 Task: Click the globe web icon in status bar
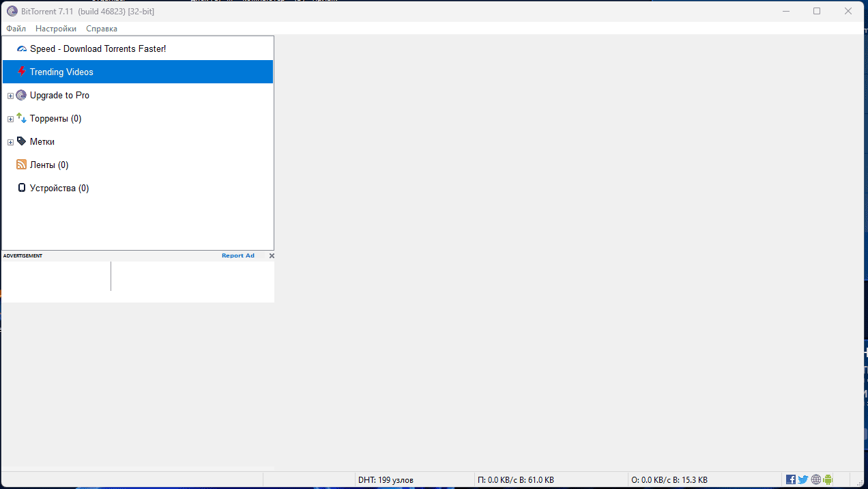point(815,479)
